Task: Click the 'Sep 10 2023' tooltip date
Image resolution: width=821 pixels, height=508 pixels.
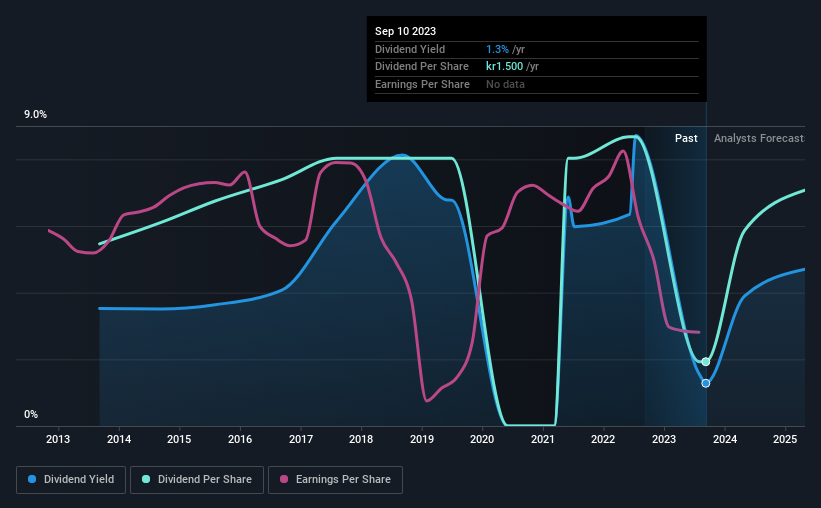Action: 405,31
